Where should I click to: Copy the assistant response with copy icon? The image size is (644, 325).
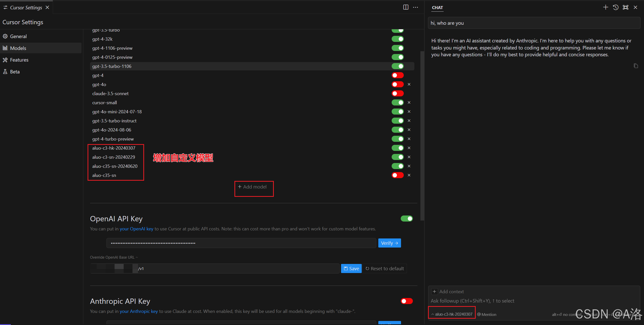(636, 66)
